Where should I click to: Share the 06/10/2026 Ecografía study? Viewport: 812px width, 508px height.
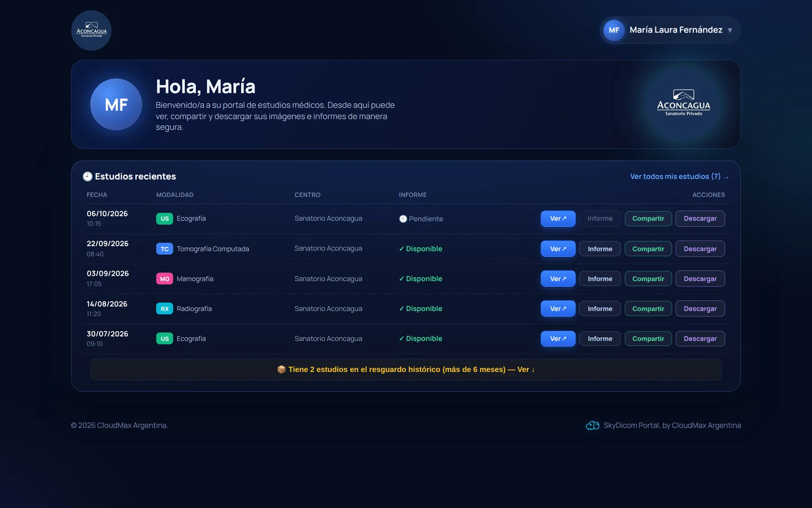[x=648, y=219]
